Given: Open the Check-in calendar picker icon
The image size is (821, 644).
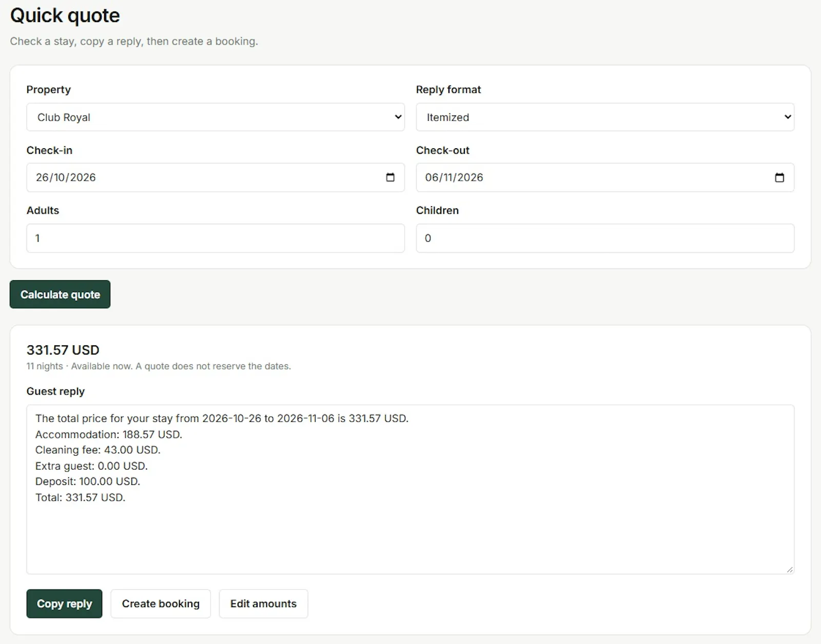Looking at the screenshot, I should pos(390,178).
